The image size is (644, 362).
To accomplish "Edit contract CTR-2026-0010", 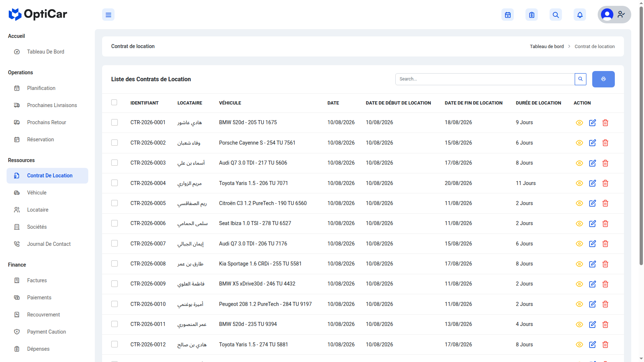I will 593,304.
